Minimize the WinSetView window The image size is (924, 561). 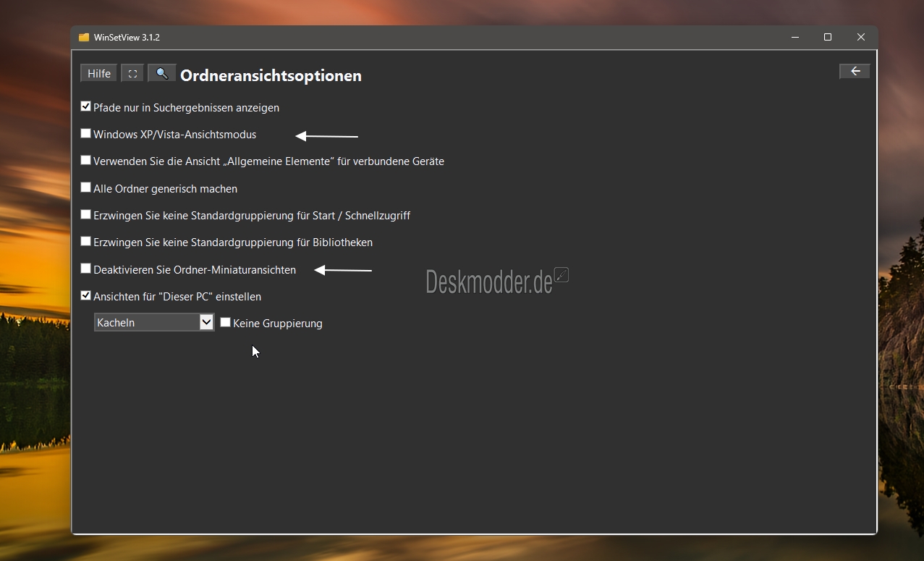coord(794,38)
